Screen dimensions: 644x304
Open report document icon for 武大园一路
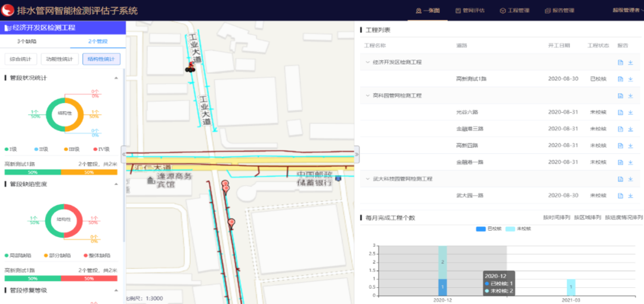click(x=620, y=196)
